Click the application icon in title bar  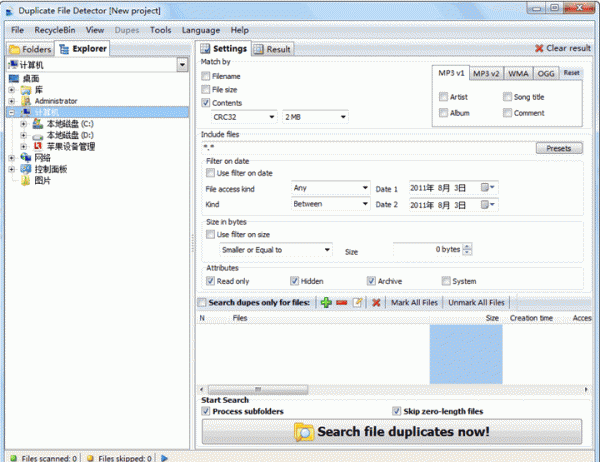click(x=10, y=12)
